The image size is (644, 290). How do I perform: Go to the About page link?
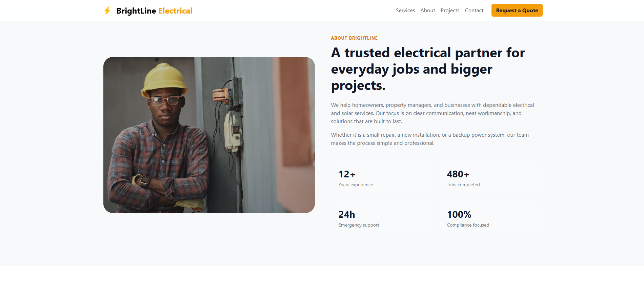coord(427,11)
